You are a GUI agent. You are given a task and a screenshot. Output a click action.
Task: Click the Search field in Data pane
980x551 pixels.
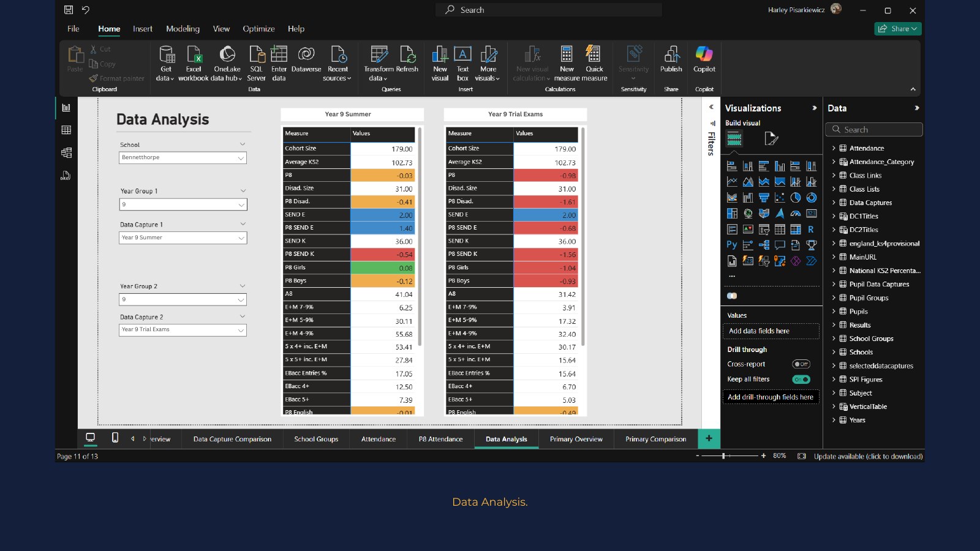pos(874,130)
